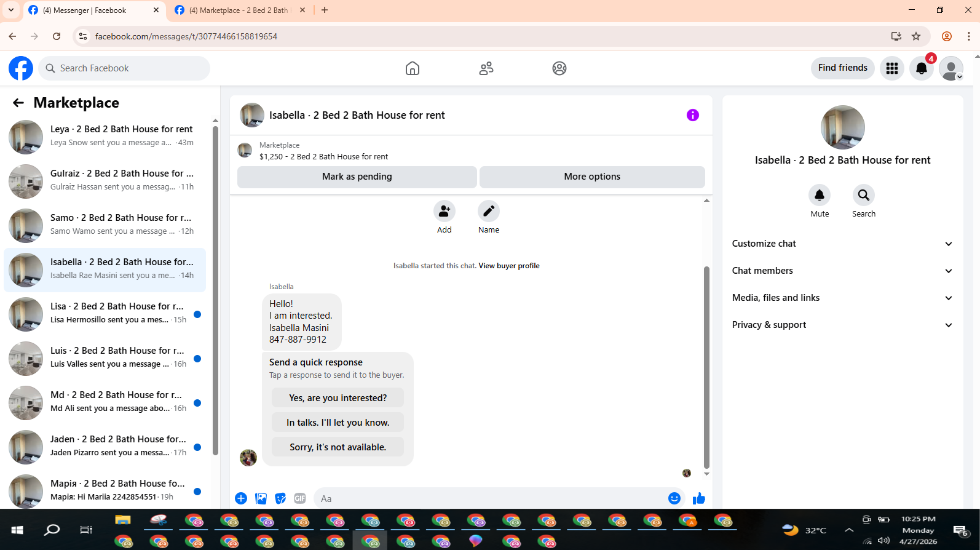Click the $1,250 listing title in header

tap(323, 157)
